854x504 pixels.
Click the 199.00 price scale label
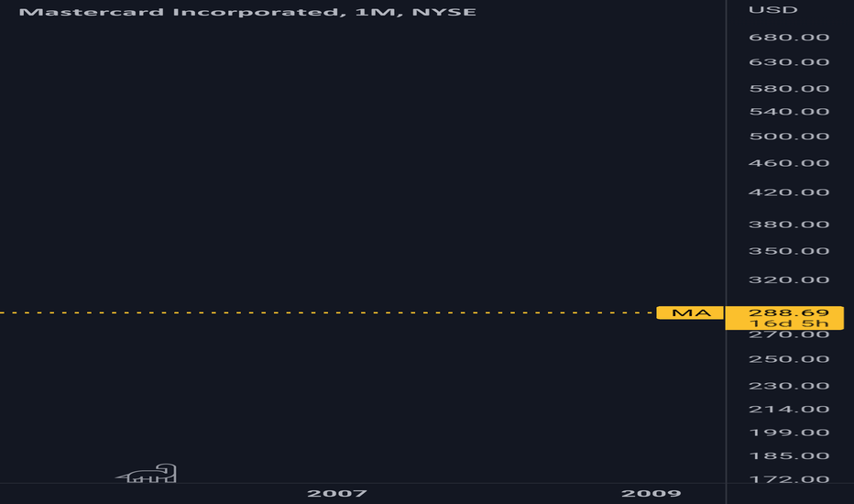[789, 433]
